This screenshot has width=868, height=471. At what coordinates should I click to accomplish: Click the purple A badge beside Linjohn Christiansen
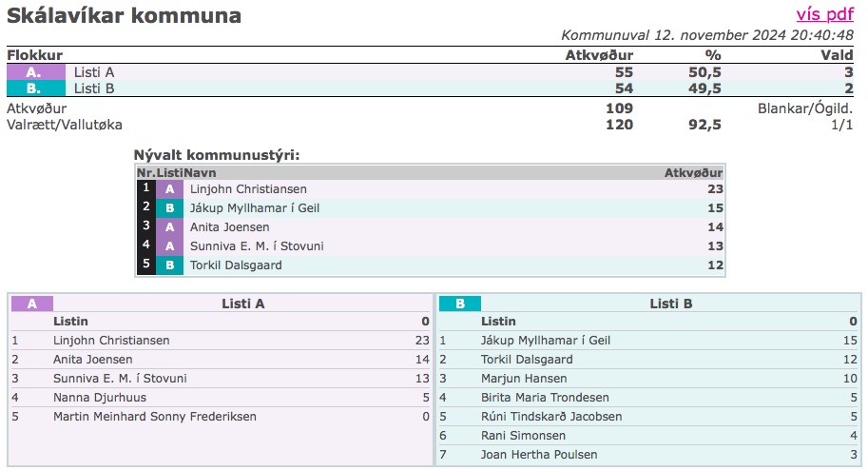click(x=169, y=189)
